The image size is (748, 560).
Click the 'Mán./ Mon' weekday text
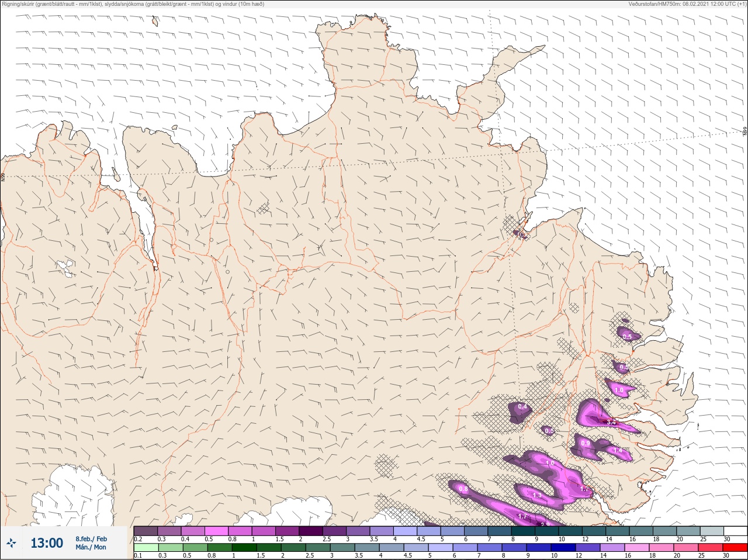(x=91, y=547)
